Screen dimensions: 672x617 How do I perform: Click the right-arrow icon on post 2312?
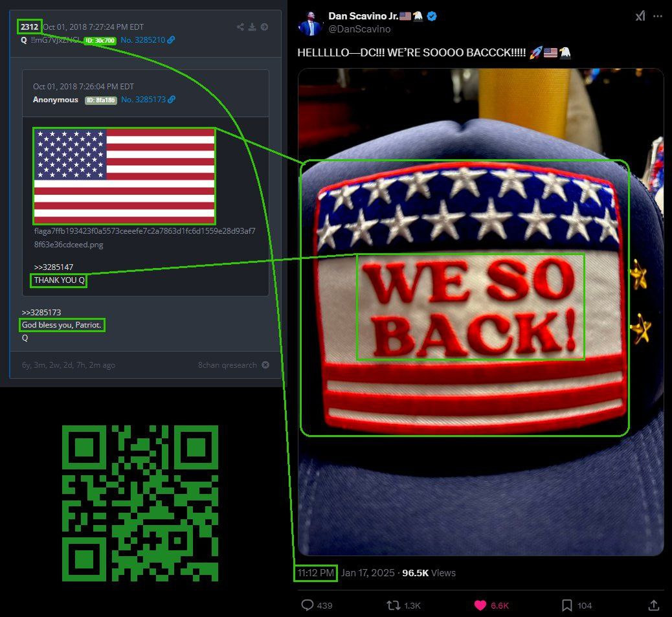point(264,27)
